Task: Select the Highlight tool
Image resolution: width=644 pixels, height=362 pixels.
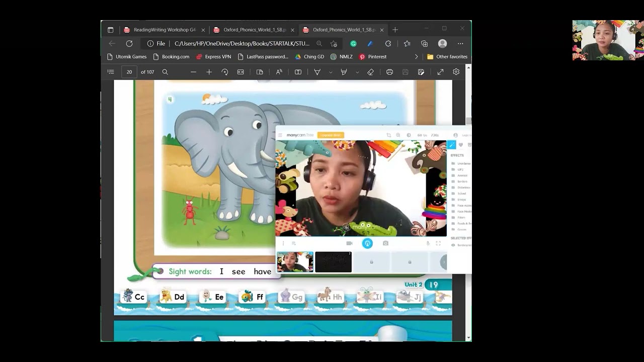Action: [x=344, y=72]
